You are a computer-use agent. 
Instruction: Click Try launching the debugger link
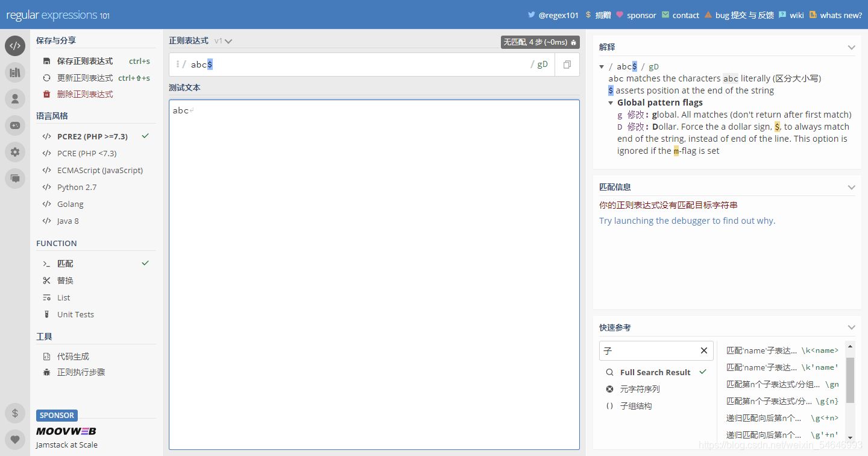point(687,221)
